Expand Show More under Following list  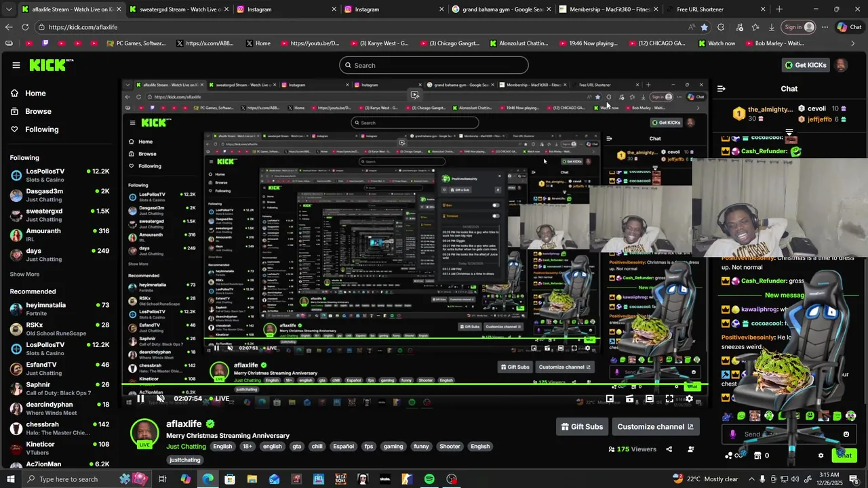tap(24, 274)
